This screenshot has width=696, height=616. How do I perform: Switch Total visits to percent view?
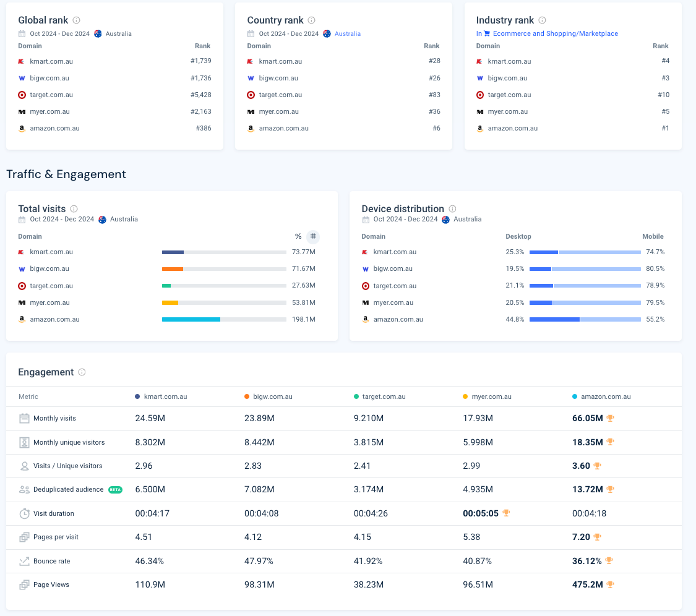pos(298,236)
